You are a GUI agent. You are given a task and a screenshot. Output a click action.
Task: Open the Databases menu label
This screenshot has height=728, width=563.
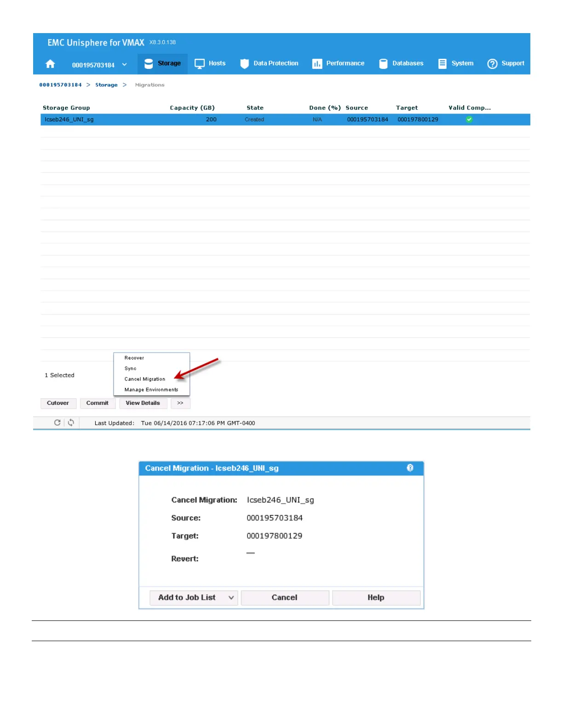point(408,63)
